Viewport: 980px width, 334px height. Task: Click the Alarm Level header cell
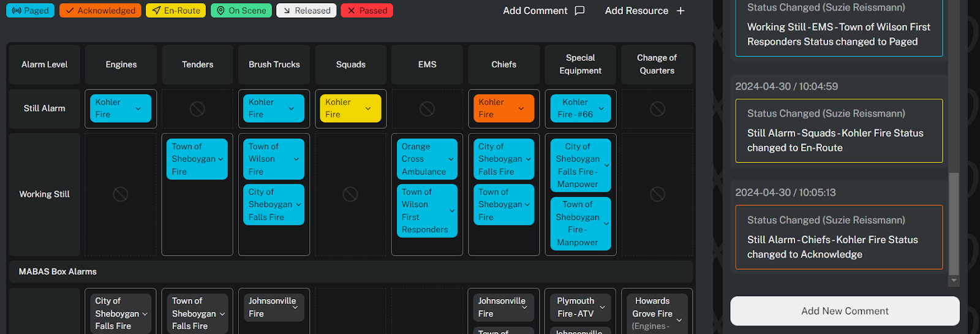44,64
